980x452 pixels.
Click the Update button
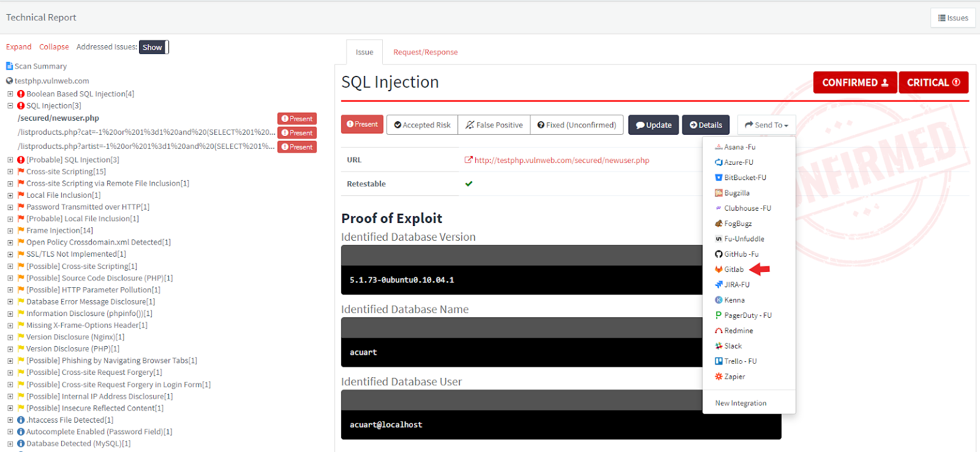click(654, 125)
